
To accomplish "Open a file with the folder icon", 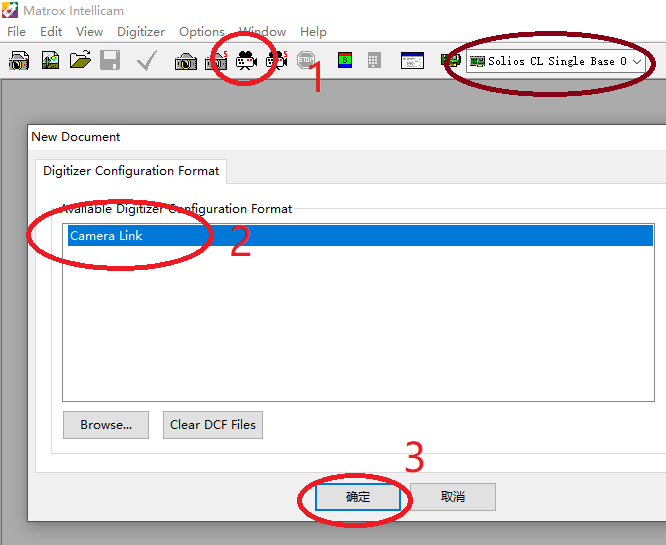I will (x=80, y=60).
